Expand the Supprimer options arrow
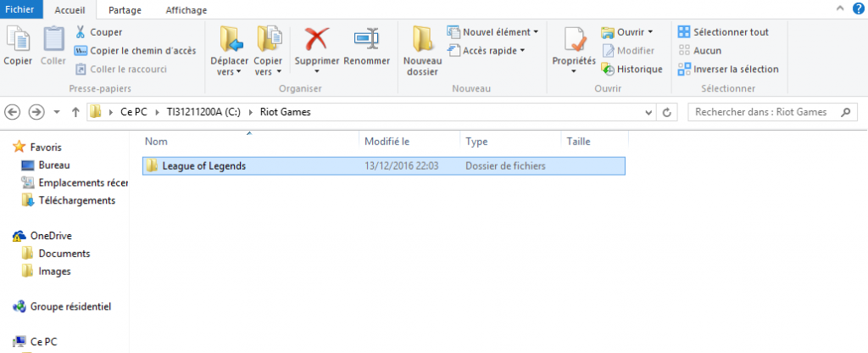This screenshot has width=868, height=353. 317,71
